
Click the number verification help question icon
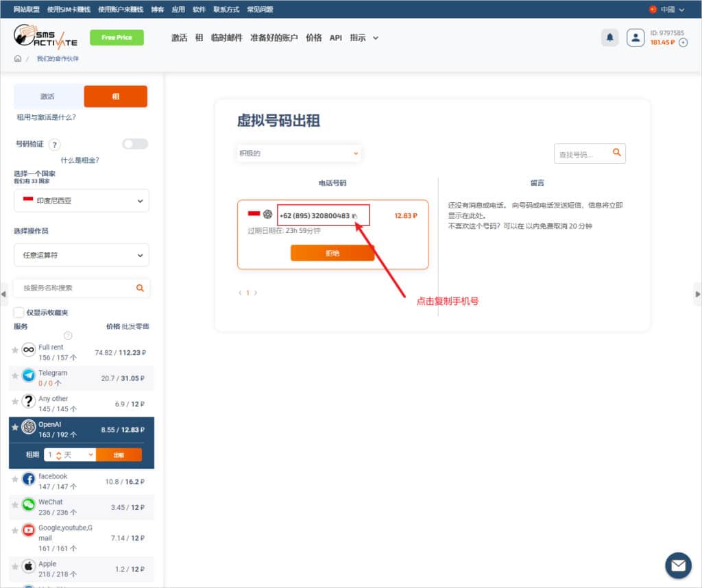pyautogui.click(x=55, y=145)
